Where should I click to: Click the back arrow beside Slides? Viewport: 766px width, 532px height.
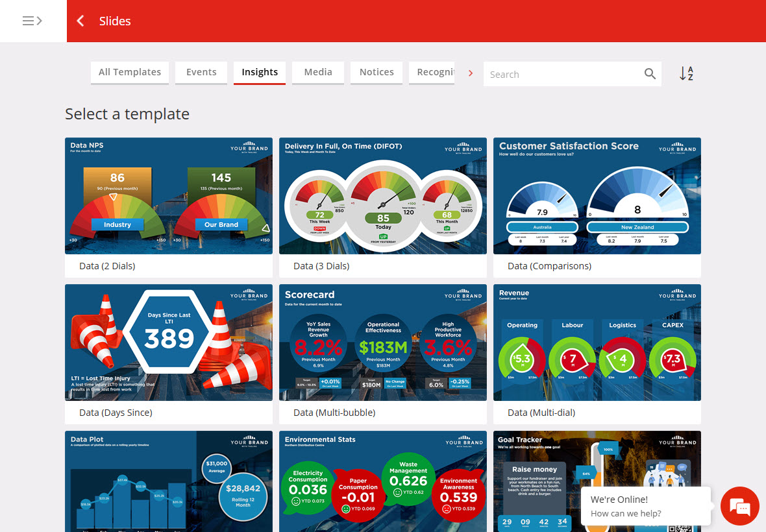pyautogui.click(x=80, y=21)
